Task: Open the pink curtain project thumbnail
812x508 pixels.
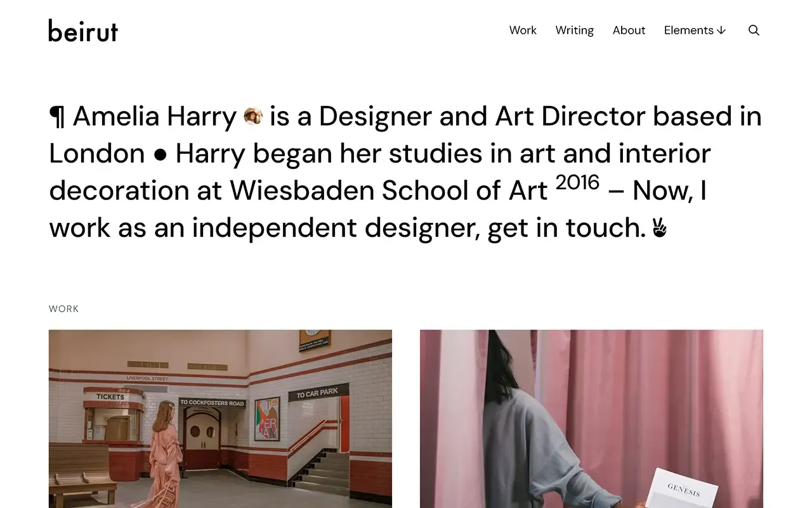Action: point(591,419)
